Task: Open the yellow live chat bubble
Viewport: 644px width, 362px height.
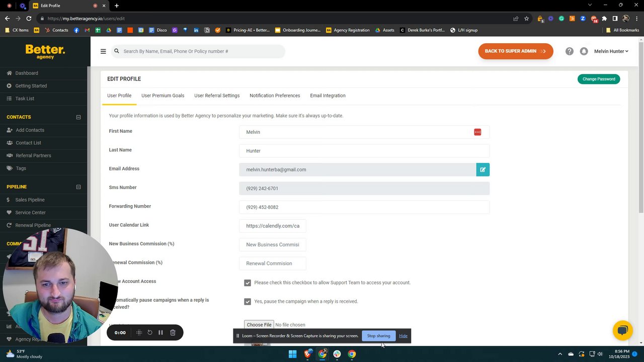Action: click(622, 330)
